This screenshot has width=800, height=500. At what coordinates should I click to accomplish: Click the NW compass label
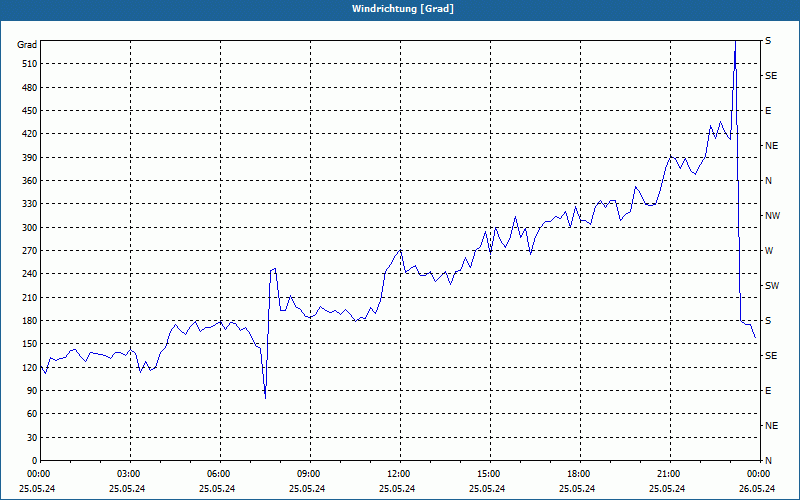772,216
